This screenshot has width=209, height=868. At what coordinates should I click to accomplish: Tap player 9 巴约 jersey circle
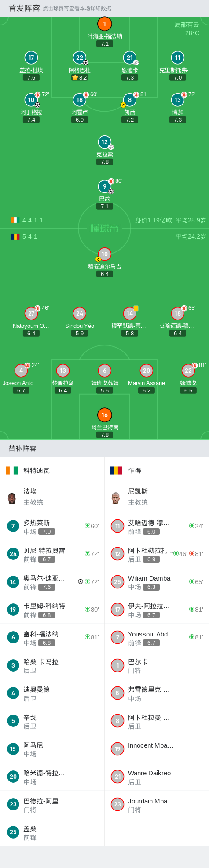105,186
